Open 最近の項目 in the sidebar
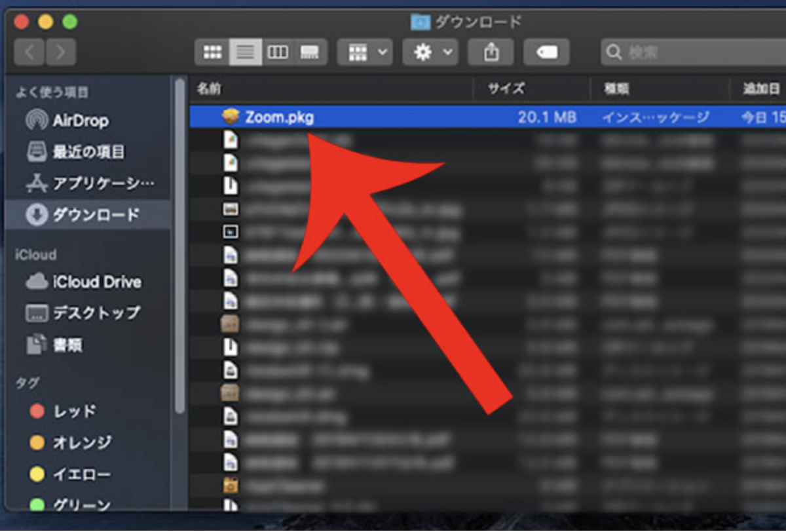786x532 pixels. point(88,152)
